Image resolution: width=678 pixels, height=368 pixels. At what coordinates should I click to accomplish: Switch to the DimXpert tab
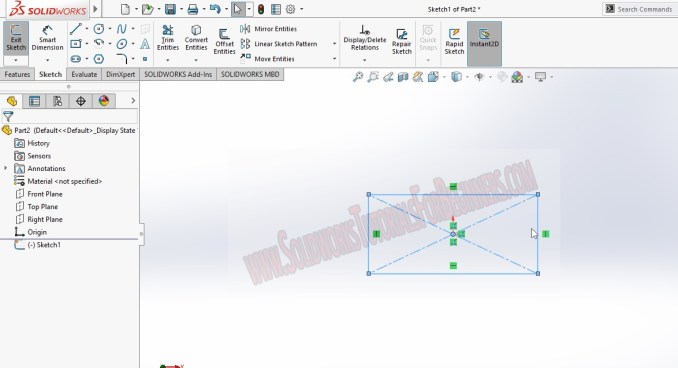click(121, 74)
